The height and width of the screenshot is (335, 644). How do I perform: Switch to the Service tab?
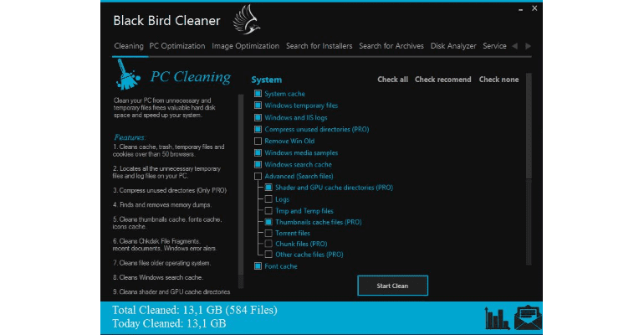[x=494, y=46]
